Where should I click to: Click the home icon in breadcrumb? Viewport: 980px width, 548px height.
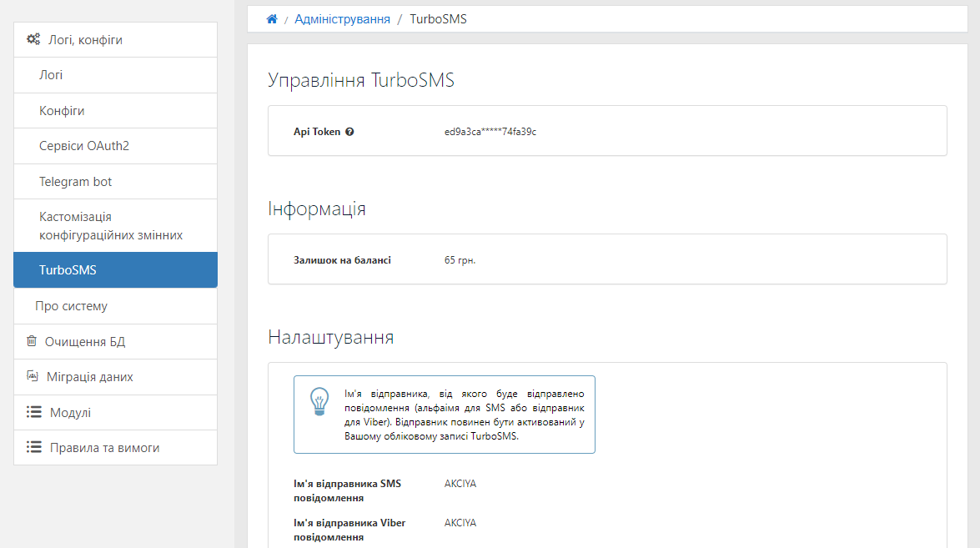(272, 18)
